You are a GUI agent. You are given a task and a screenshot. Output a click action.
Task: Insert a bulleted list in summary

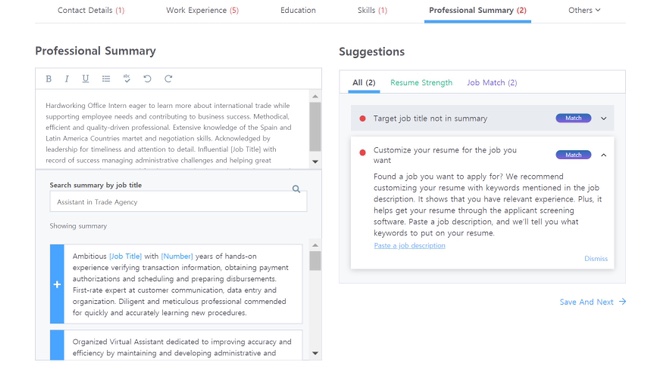point(106,79)
